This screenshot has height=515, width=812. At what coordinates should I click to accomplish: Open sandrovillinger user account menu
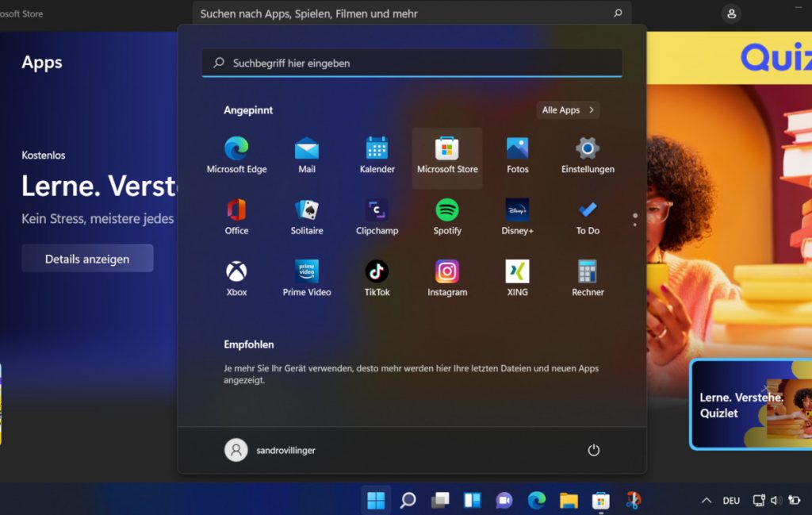click(270, 450)
